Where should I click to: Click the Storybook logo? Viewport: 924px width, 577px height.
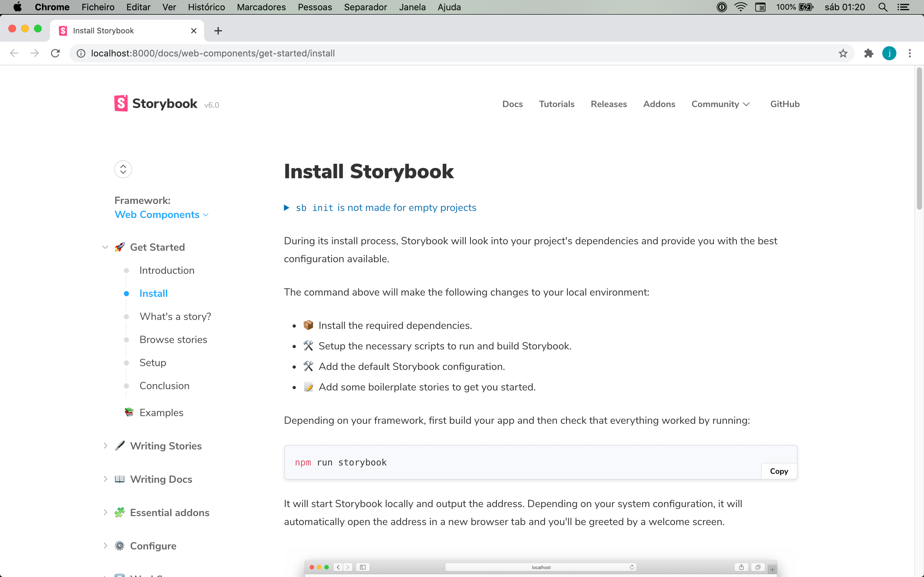pyautogui.click(x=121, y=103)
